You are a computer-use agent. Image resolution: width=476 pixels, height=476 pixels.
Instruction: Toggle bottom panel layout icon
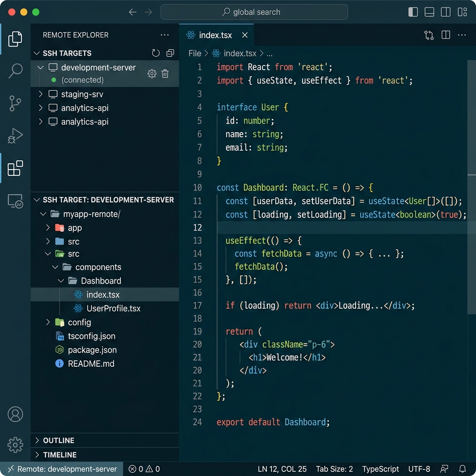(429, 12)
